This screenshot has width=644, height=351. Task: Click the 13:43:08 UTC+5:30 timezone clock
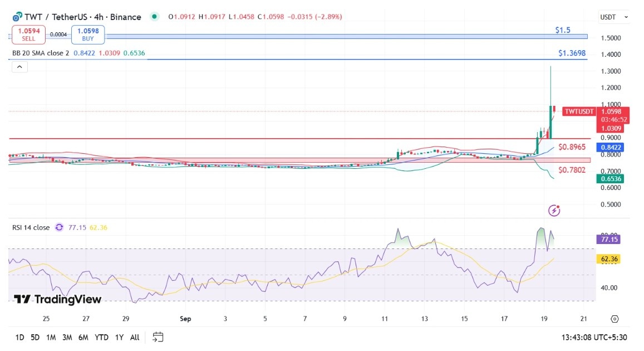click(594, 338)
